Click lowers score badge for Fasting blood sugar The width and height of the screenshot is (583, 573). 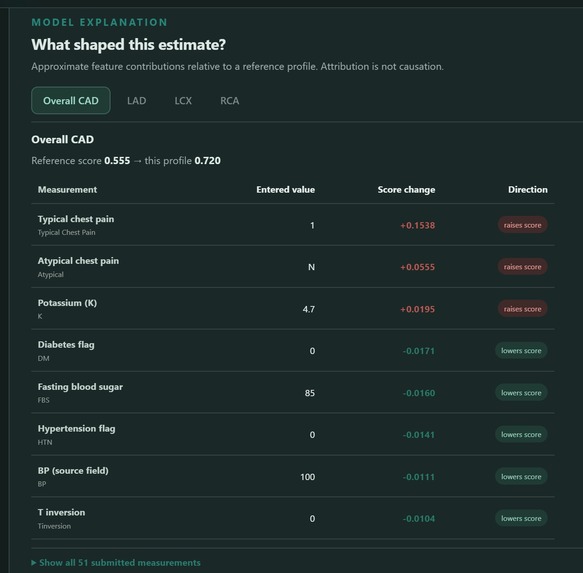[521, 393]
